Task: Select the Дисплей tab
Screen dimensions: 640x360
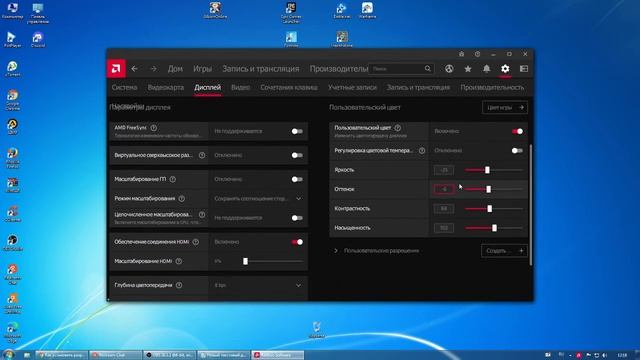Action: click(208, 87)
